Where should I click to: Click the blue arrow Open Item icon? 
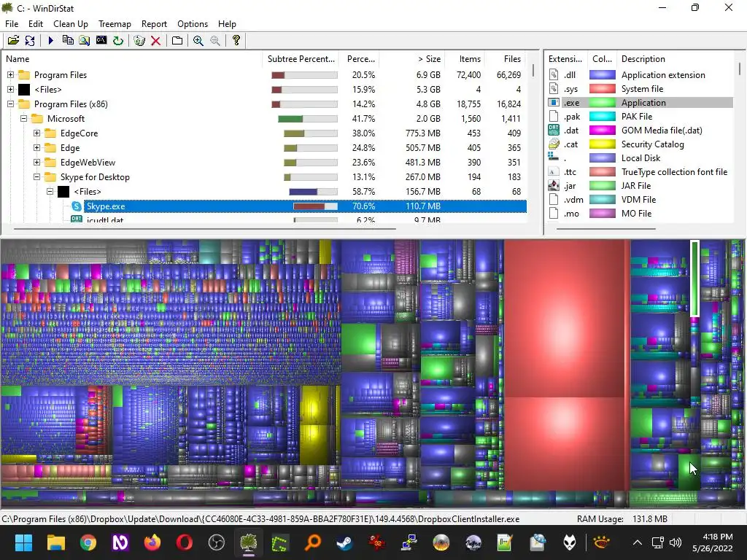[51, 41]
